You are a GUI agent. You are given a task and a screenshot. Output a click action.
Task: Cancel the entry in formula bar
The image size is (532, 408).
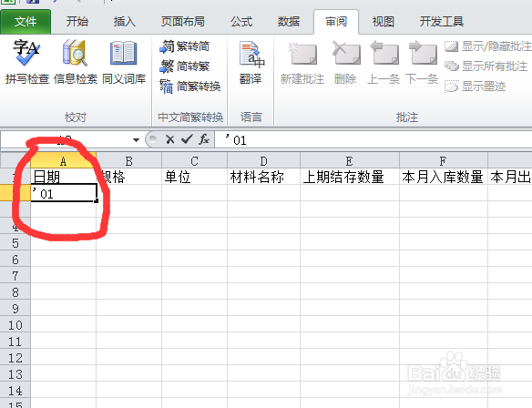(170, 139)
